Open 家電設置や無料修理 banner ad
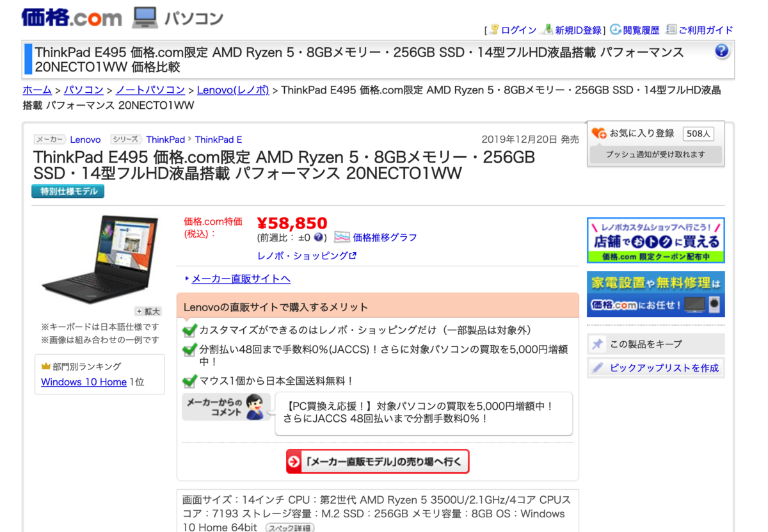The image size is (768, 532). pos(656,294)
